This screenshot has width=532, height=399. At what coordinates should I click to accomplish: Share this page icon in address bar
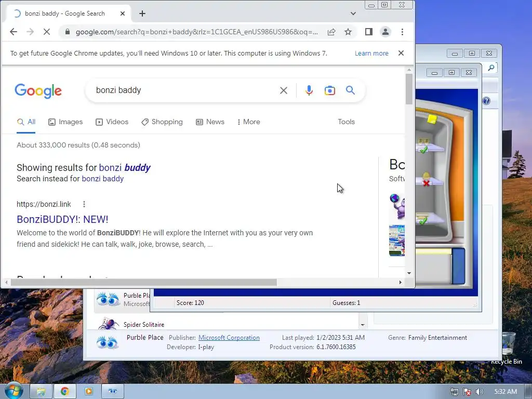[x=331, y=32]
